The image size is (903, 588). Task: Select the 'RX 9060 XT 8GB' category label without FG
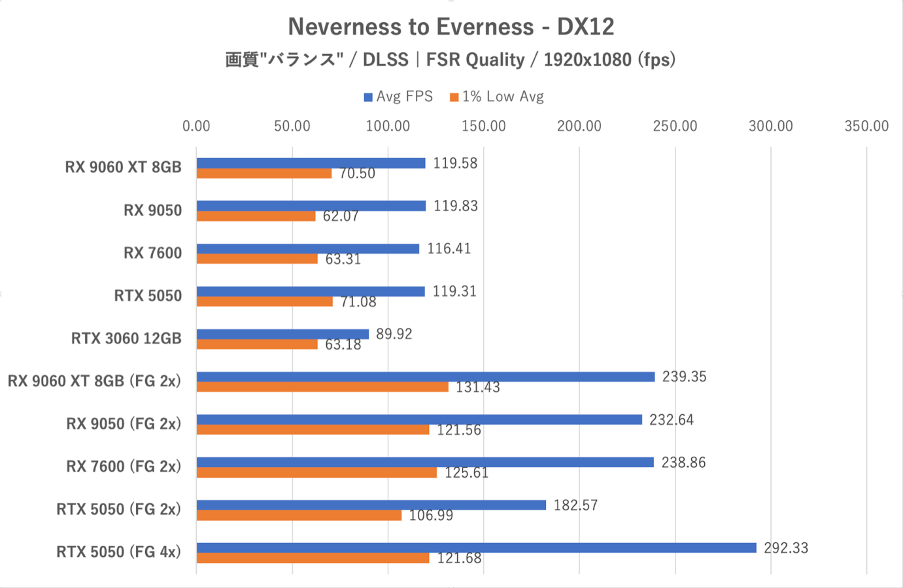123,167
